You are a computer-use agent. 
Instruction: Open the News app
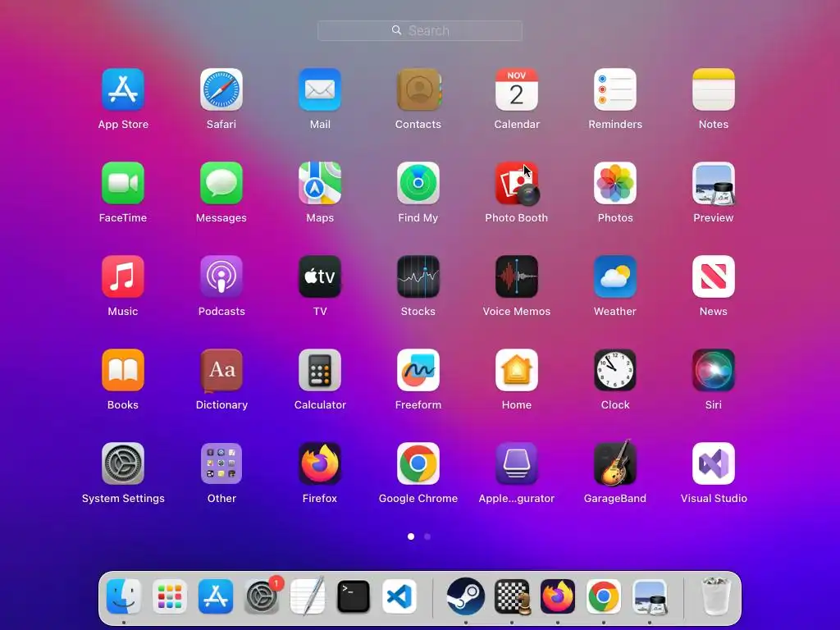tap(714, 276)
